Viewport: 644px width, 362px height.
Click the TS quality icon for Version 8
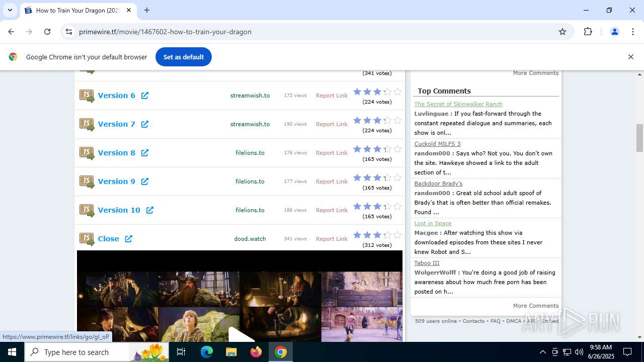pos(87,153)
